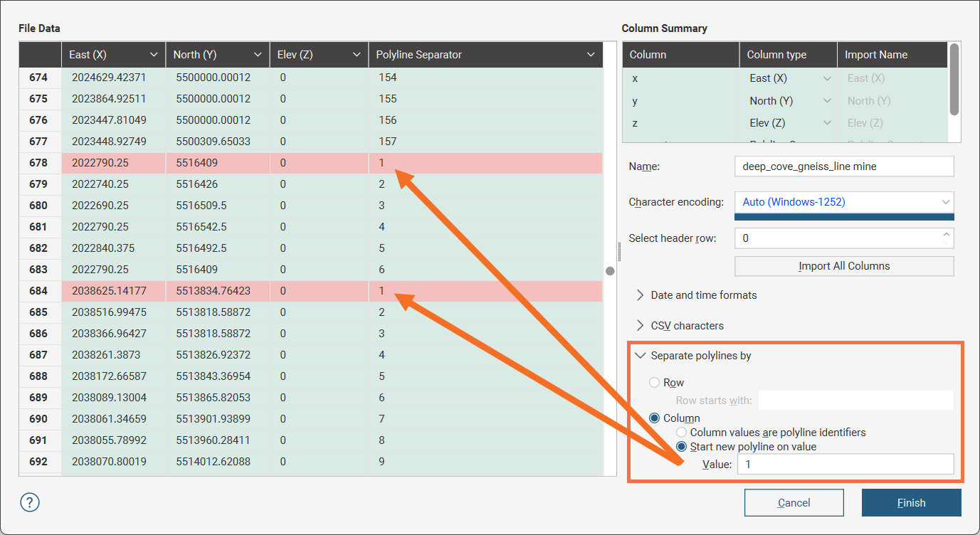Open the Character encoding dropdown
This screenshot has width=980, height=535.
tap(843, 202)
